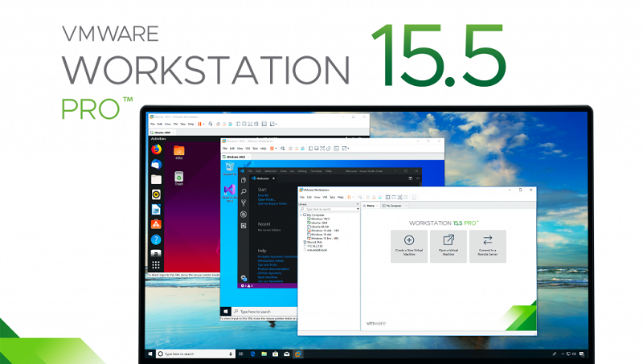
Task: Switch to the My Computer tab
Action: 393,206
